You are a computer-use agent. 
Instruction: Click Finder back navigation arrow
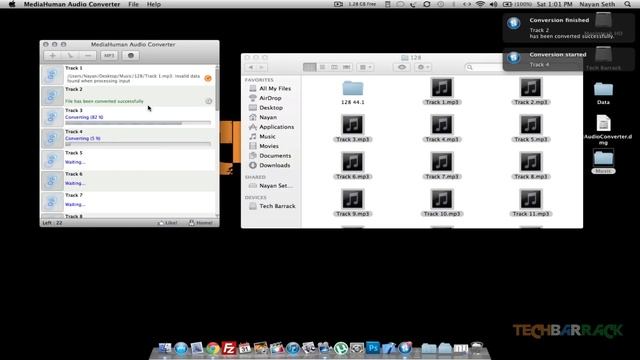click(251, 67)
